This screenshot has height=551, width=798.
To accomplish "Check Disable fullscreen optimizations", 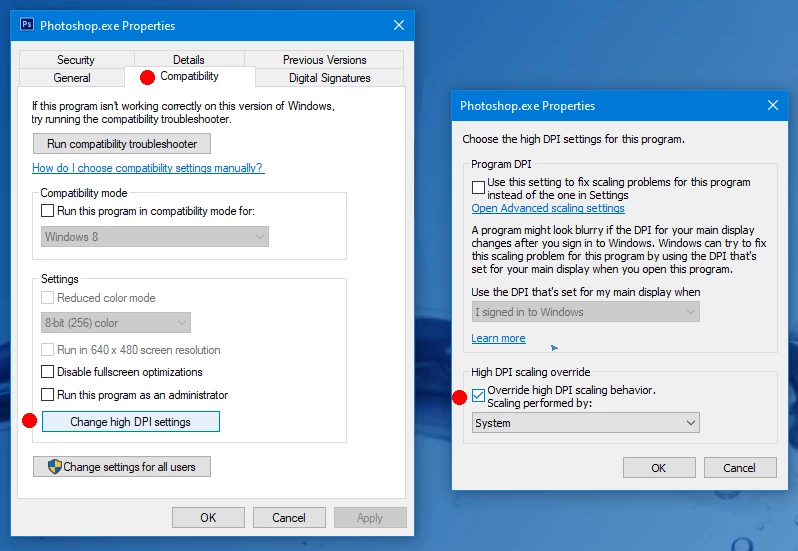I will (47, 372).
